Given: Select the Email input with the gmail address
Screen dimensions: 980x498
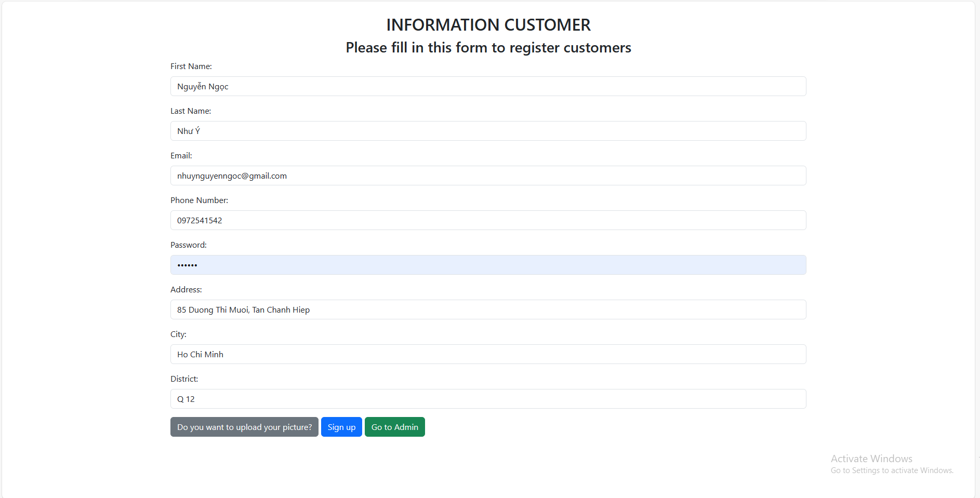Looking at the screenshot, I should pyautogui.click(x=488, y=176).
